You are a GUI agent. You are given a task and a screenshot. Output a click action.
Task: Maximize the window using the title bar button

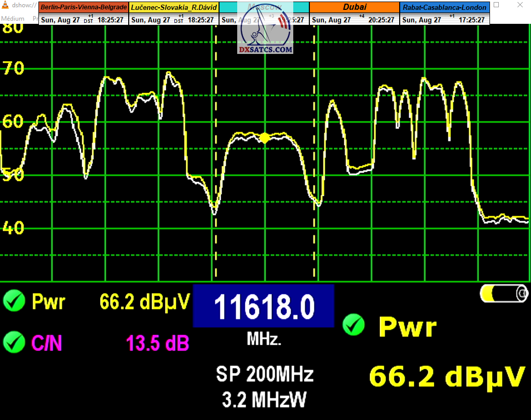[497, 5]
